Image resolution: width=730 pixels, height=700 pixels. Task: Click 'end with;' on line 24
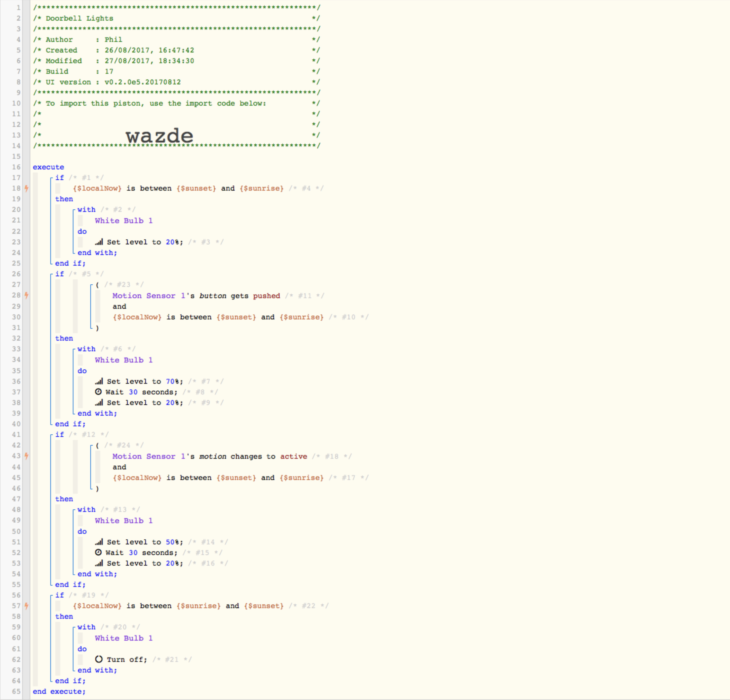(x=97, y=252)
